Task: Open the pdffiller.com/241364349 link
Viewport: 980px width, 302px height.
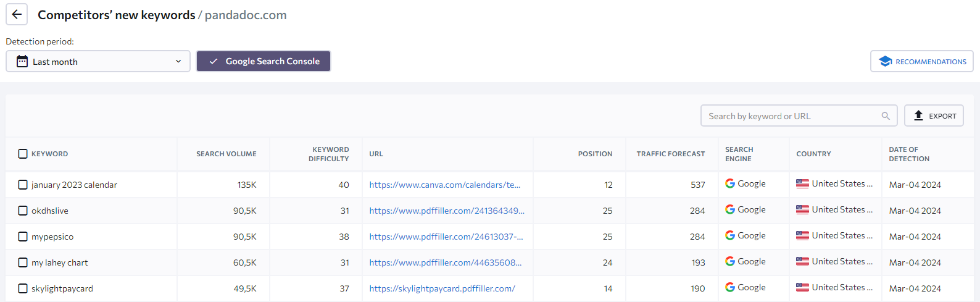Action: point(447,211)
